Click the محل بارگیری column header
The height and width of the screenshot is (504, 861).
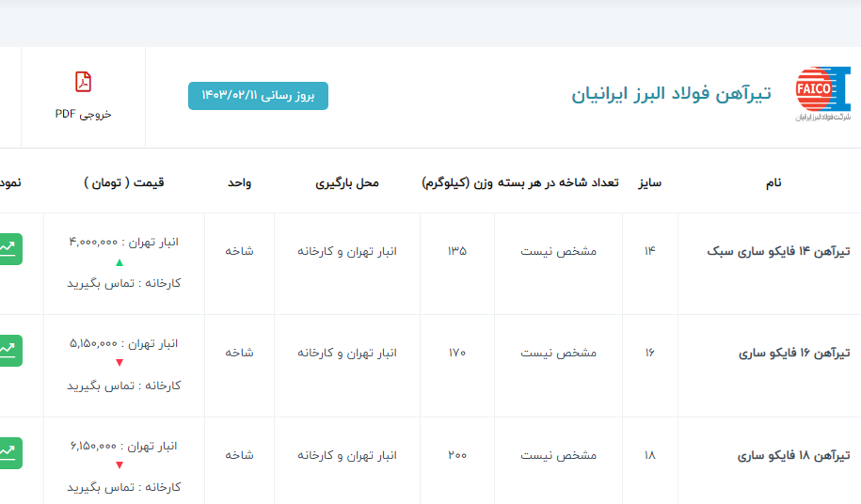(x=347, y=182)
